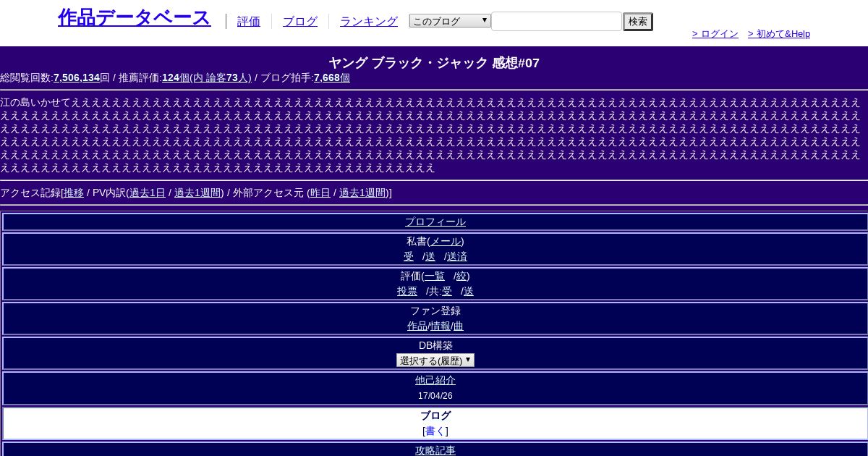Screen dimensions: 868x456
Task: Click the 書く write blog link
Action: coord(435,431)
